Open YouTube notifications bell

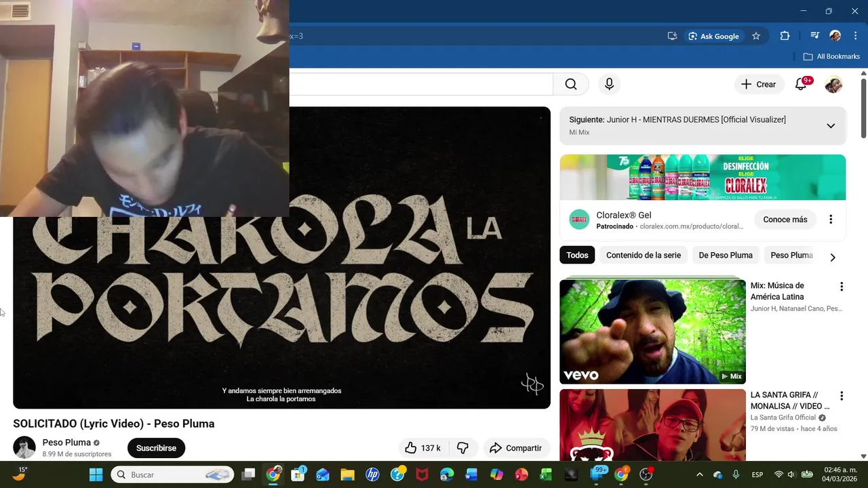(x=801, y=84)
